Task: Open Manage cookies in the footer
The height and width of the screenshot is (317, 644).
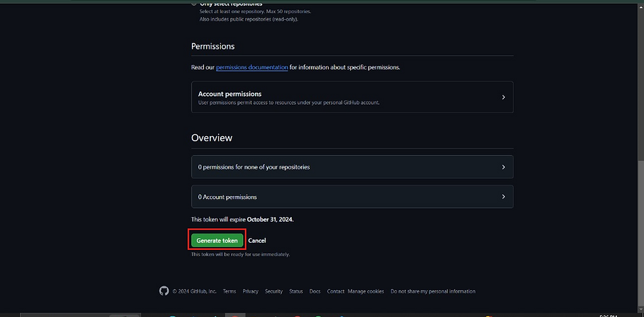Action: click(x=365, y=291)
